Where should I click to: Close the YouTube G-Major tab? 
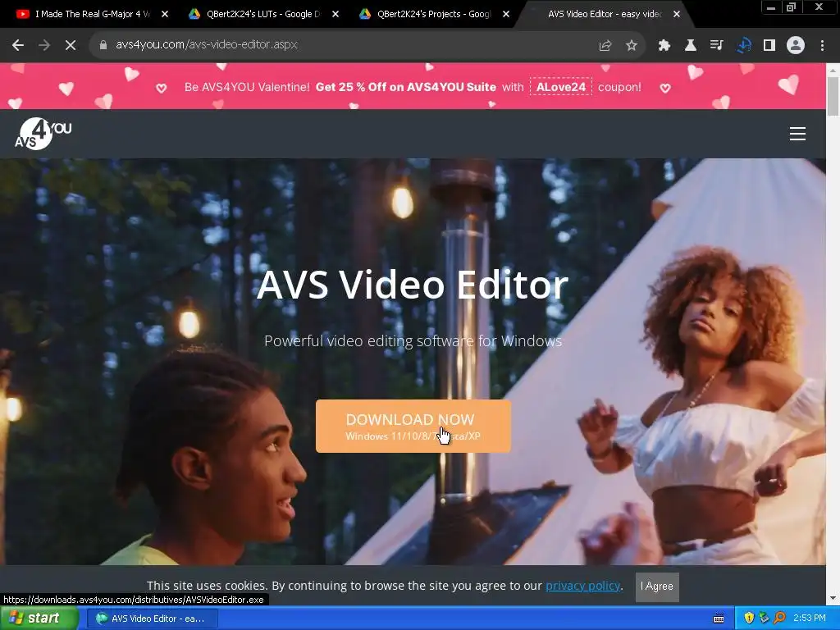click(165, 14)
